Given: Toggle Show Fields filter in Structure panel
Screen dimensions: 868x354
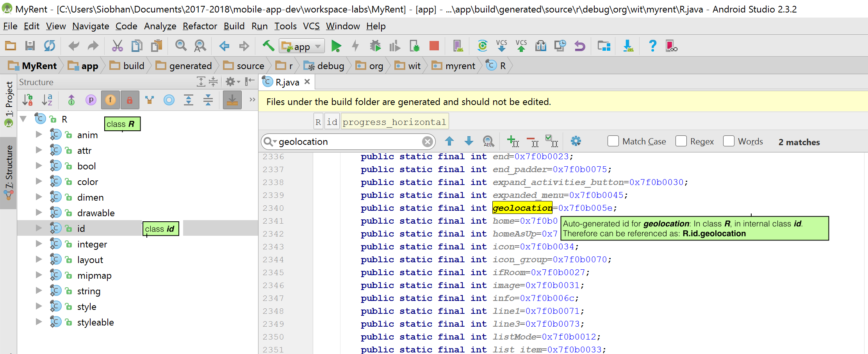Looking at the screenshot, I should point(111,100).
